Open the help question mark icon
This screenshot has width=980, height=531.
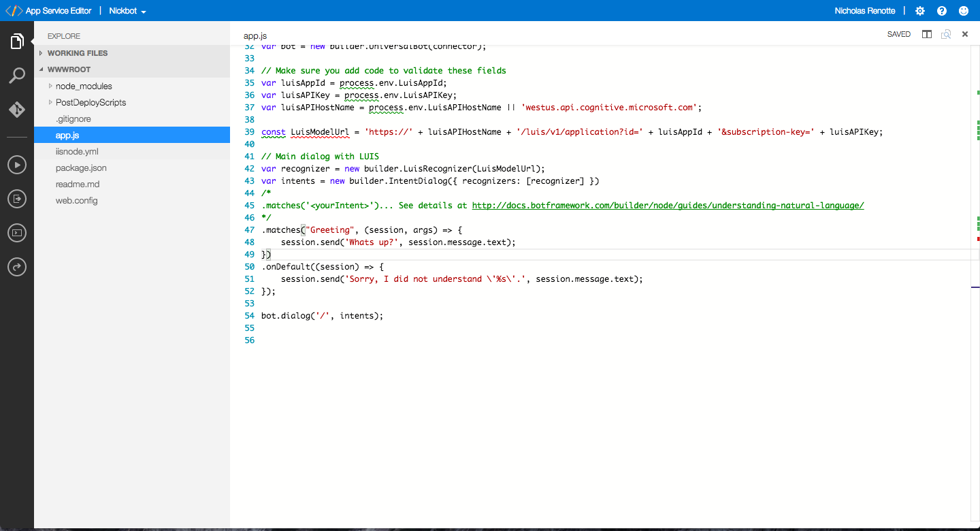point(942,11)
